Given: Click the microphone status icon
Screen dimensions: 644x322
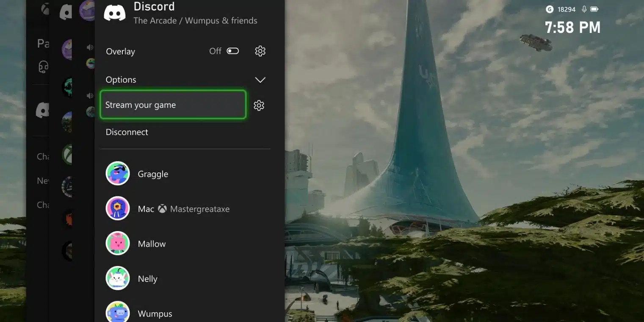Looking at the screenshot, I should click(584, 9).
